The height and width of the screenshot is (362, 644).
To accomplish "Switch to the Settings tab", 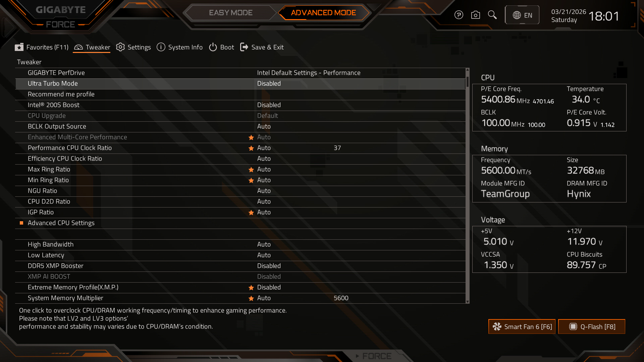I will pyautogui.click(x=133, y=47).
